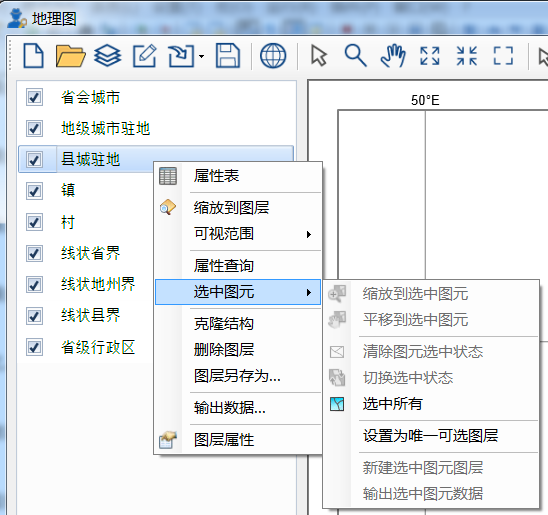This screenshot has height=515, width=548.
Task: Select the magnifier zoom tool
Action: [355, 56]
